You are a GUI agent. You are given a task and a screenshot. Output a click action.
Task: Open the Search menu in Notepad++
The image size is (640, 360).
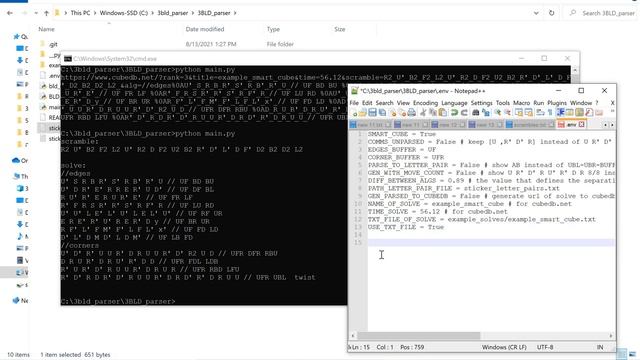384,103
